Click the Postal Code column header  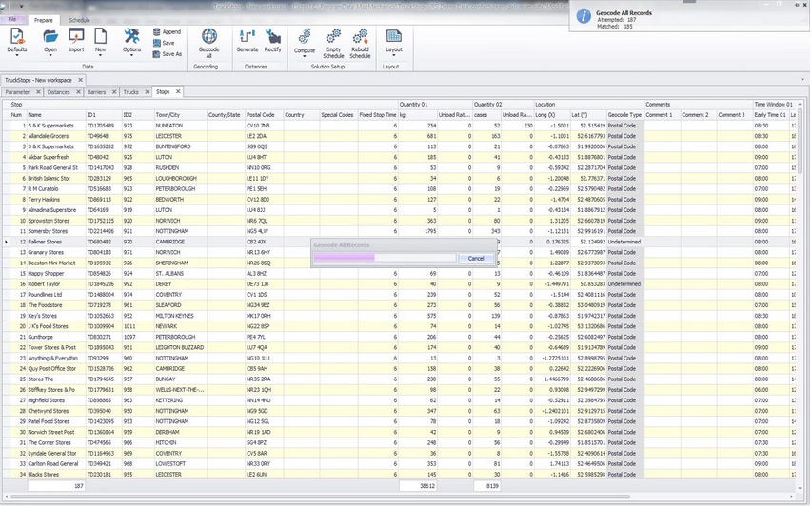[261, 115]
